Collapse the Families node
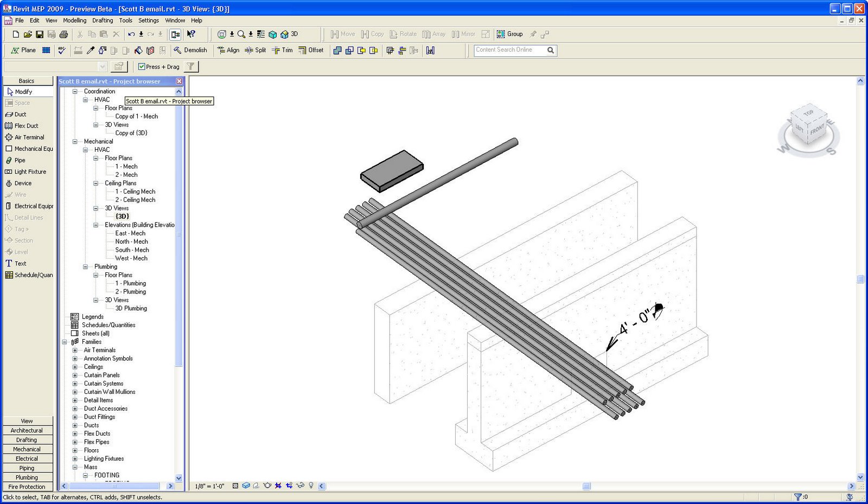Image resolution: width=868 pixels, height=504 pixels. (65, 342)
